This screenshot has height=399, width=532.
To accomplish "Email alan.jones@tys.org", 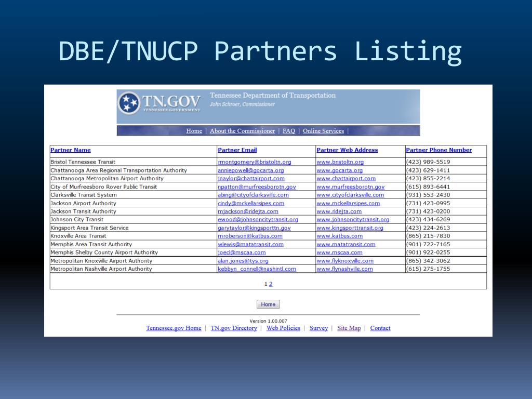I will pyautogui.click(x=243, y=261).
